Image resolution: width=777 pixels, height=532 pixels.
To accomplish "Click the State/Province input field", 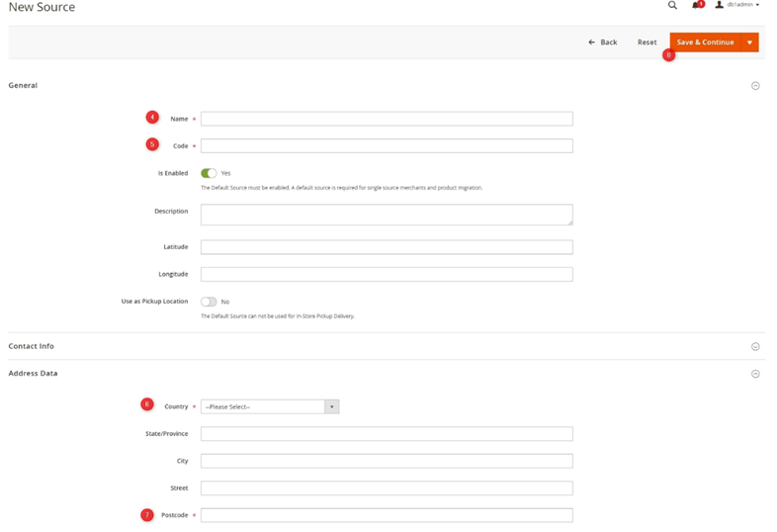I will [387, 434].
